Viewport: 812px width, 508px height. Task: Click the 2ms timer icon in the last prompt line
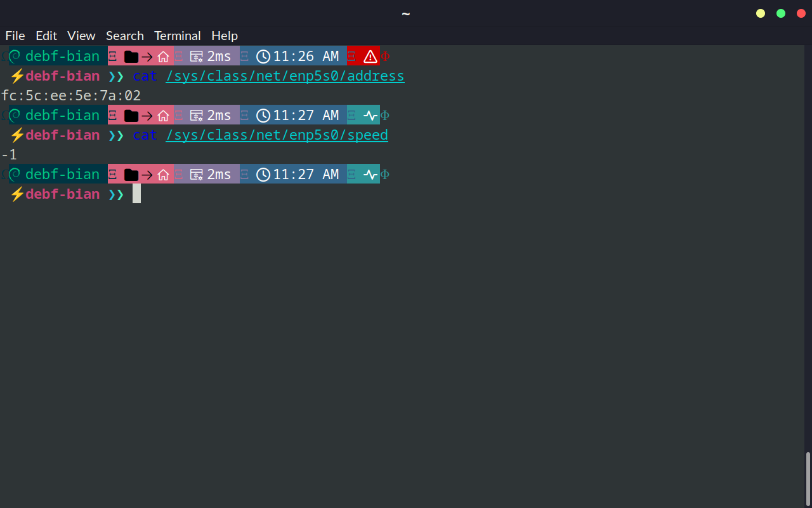(197, 175)
